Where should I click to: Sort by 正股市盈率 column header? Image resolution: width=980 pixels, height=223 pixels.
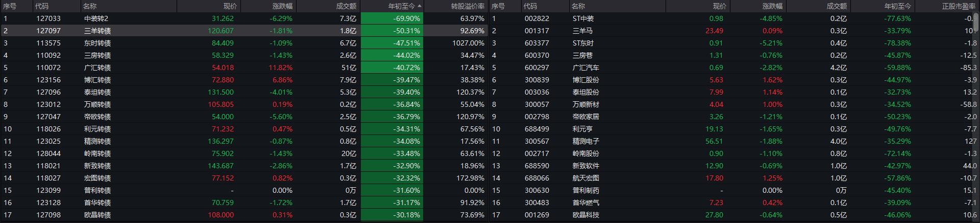[958, 6]
